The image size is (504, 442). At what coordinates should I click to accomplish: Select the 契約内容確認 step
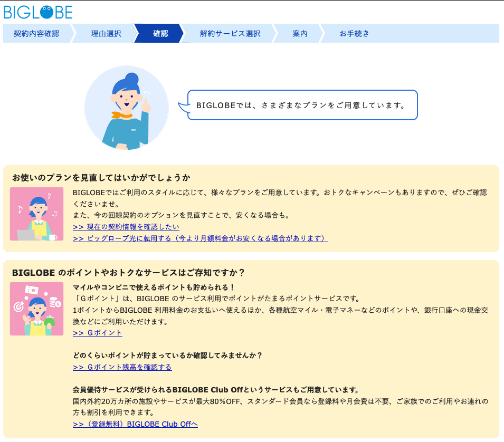coord(36,33)
